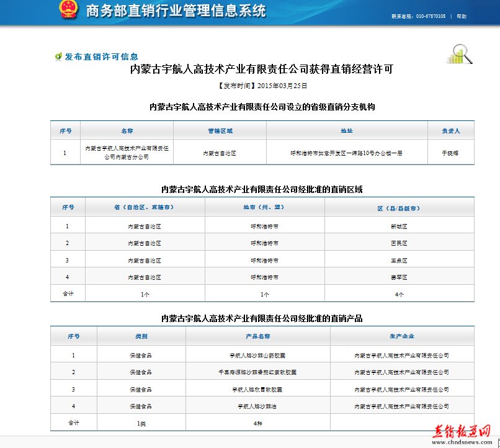Click the heading 设立的省级直销分支机构
Image resolution: width=500 pixels, height=448 pixels.
[x=262, y=107]
